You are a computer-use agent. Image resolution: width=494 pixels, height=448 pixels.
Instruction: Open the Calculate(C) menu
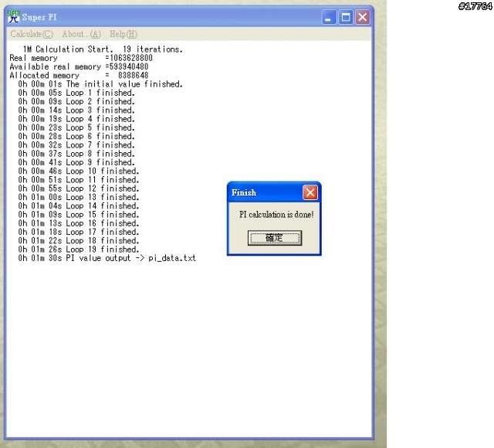coord(32,34)
